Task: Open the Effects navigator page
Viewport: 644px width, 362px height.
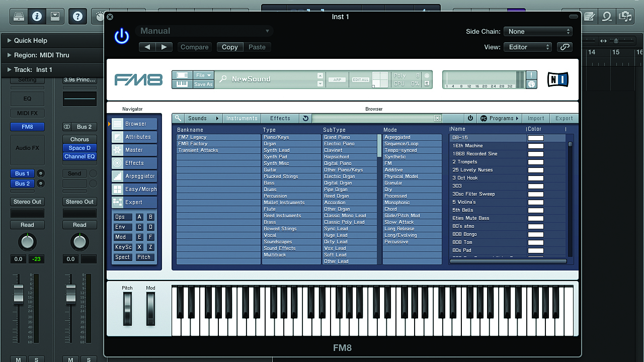Action: [x=134, y=163]
